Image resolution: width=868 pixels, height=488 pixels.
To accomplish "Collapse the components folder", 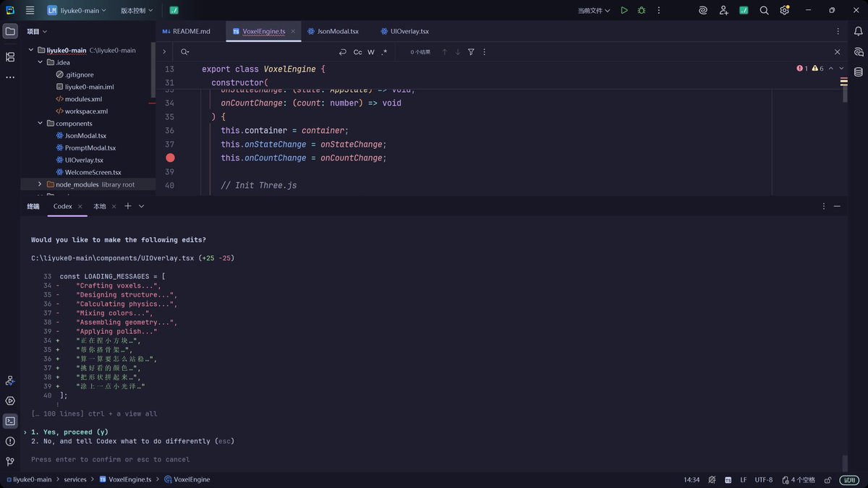I will tap(41, 124).
